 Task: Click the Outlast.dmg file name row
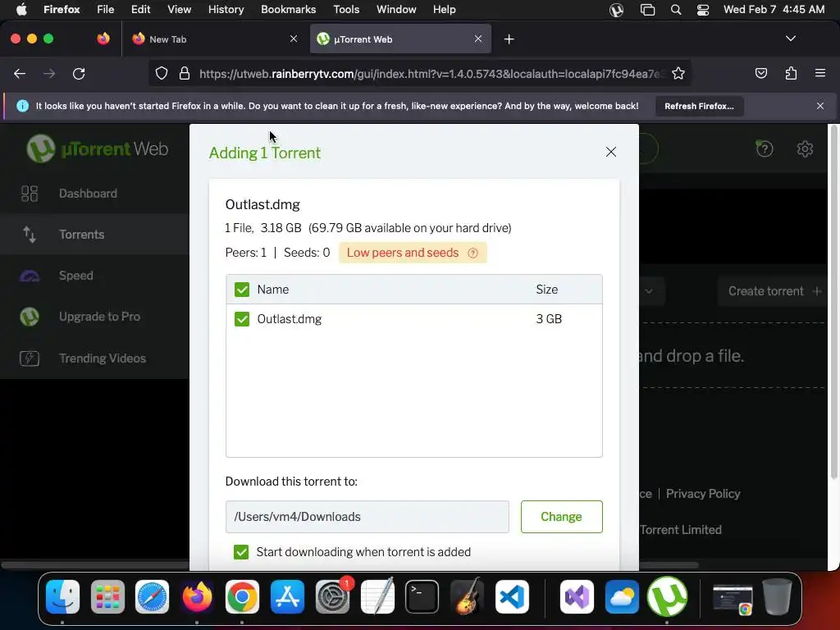pos(413,319)
